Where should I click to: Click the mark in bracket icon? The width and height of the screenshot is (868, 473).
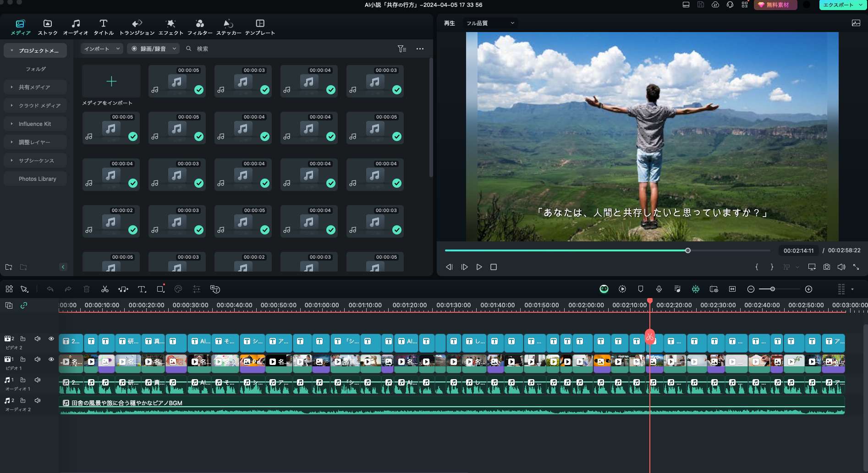pos(757,267)
